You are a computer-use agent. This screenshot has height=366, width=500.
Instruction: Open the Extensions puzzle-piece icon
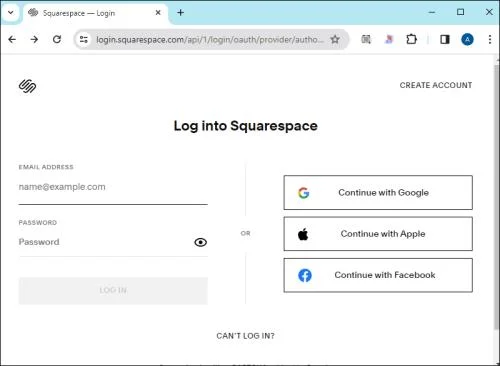coord(411,39)
